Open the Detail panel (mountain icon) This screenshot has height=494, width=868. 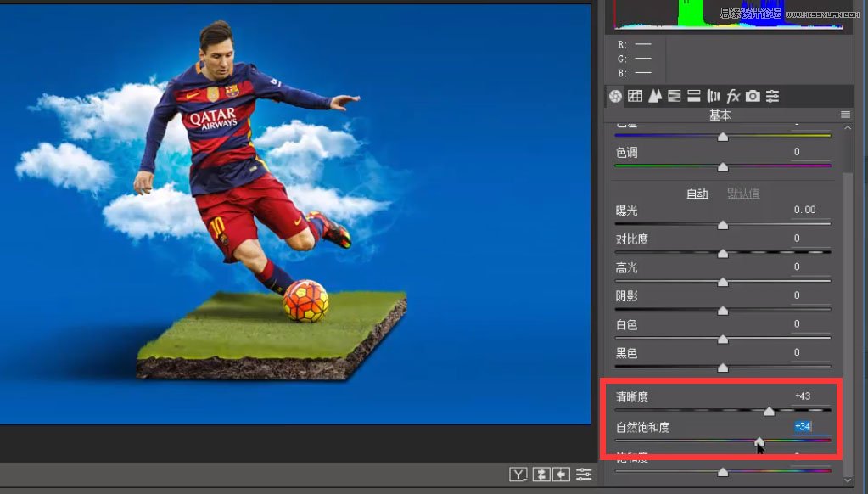point(654,97)
